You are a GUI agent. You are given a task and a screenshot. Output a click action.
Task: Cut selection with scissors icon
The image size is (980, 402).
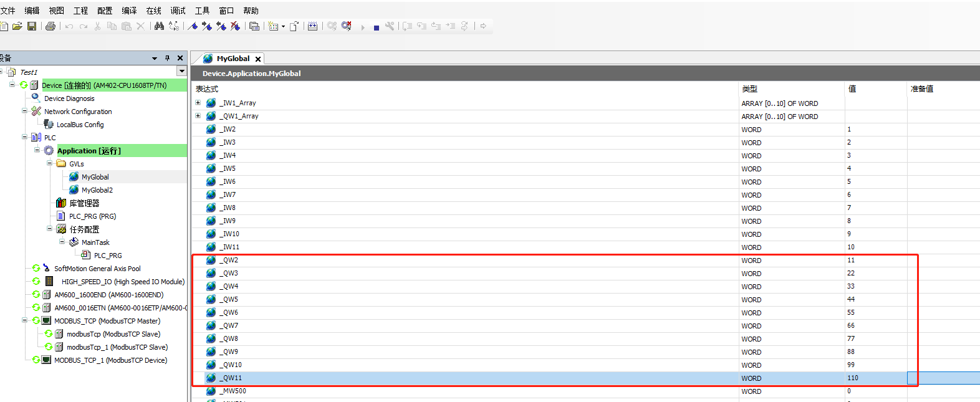click(98, 26)
